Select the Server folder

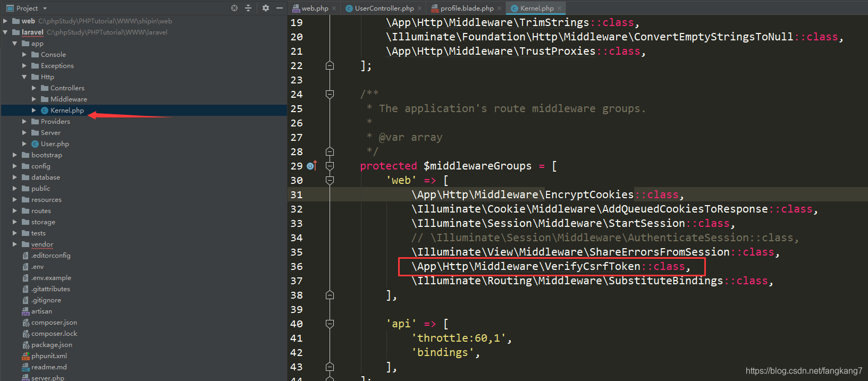(50, 133)
